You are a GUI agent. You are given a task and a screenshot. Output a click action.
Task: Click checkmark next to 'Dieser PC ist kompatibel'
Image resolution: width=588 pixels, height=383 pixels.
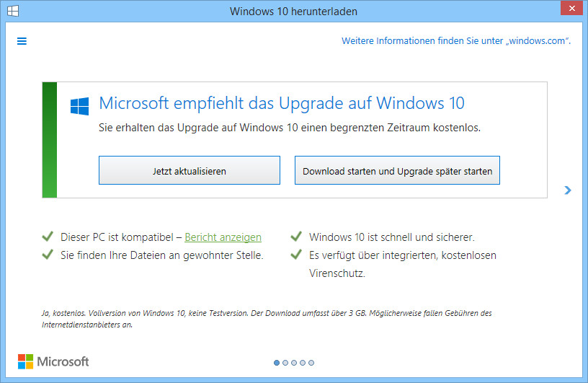48,237
